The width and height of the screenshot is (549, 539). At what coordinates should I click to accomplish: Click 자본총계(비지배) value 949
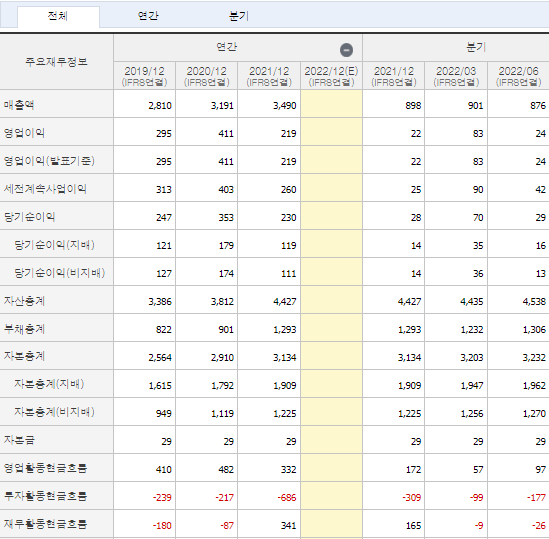[164, 414]
